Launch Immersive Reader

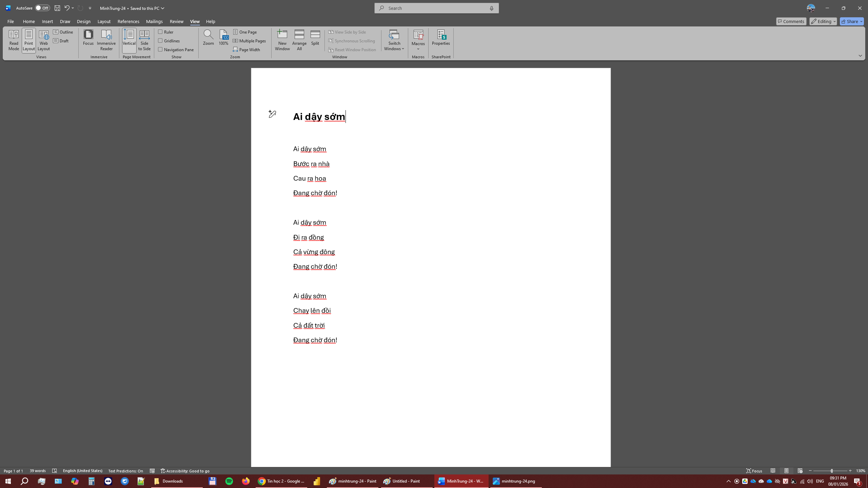point(106,40)
